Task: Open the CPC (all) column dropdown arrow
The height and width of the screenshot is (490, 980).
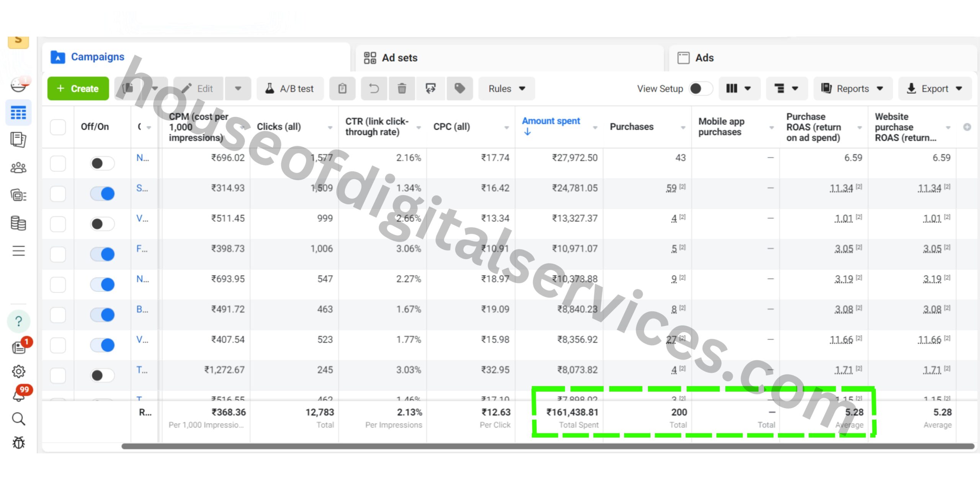Action: tap(506, 127)
